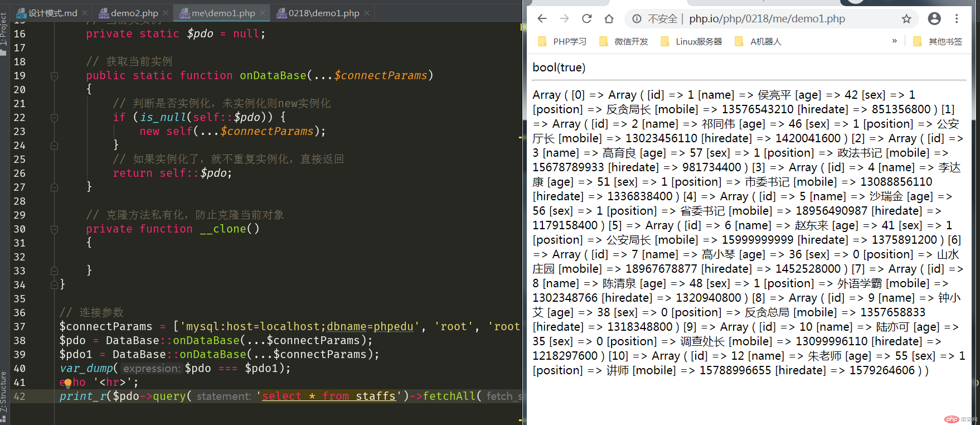Collapse fold marker at line 27
This screenshot has height=425, width=980.
(x=54, y=187)
